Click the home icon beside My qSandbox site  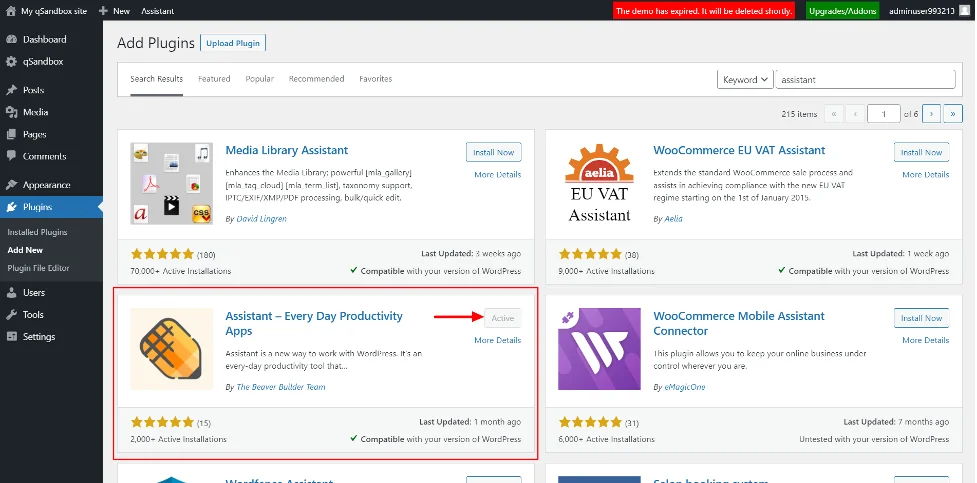11,11
